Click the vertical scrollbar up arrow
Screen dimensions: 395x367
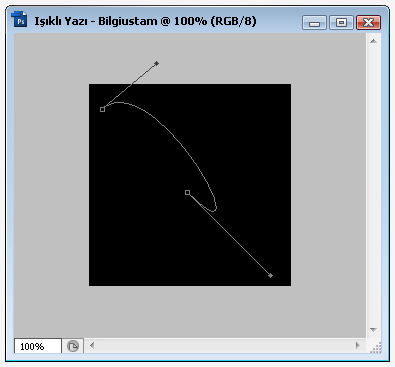tap(374, 41)
